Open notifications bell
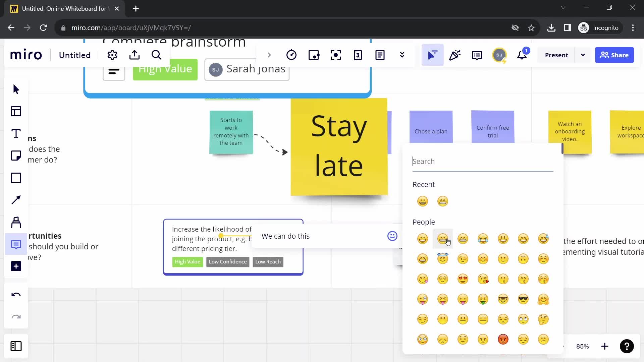 (522, 55)
